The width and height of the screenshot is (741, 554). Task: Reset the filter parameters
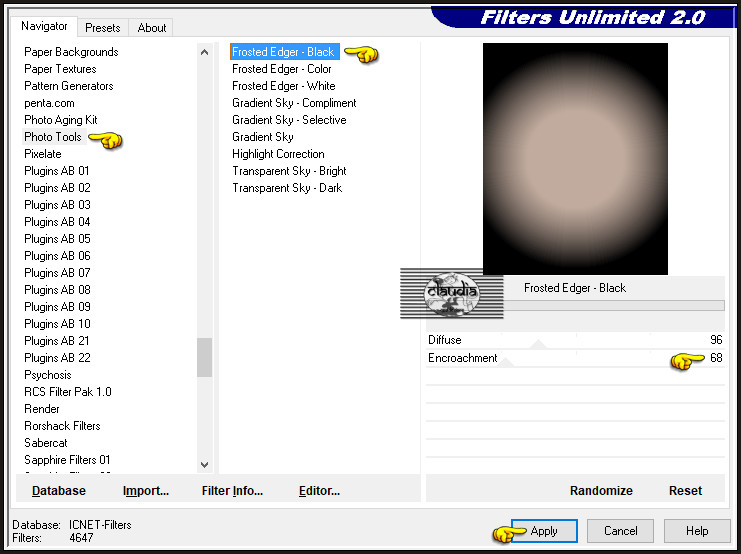[x=685, y=491]
